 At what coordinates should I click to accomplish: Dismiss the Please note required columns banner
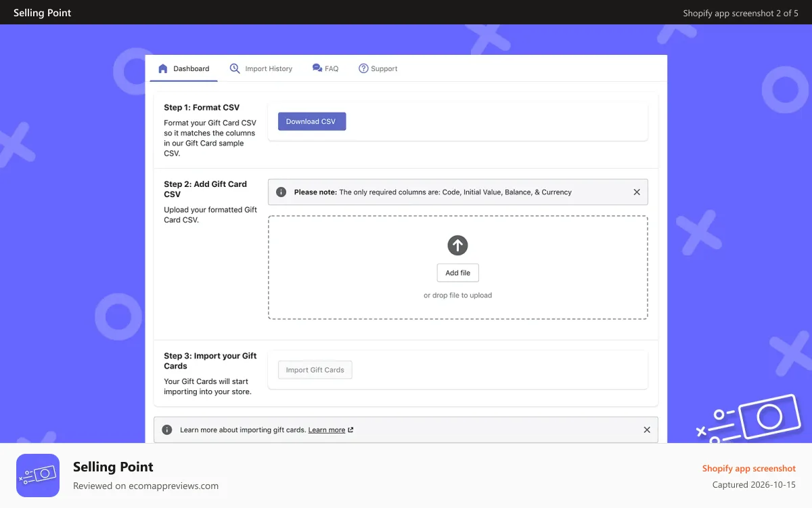[x=637, y=192]
